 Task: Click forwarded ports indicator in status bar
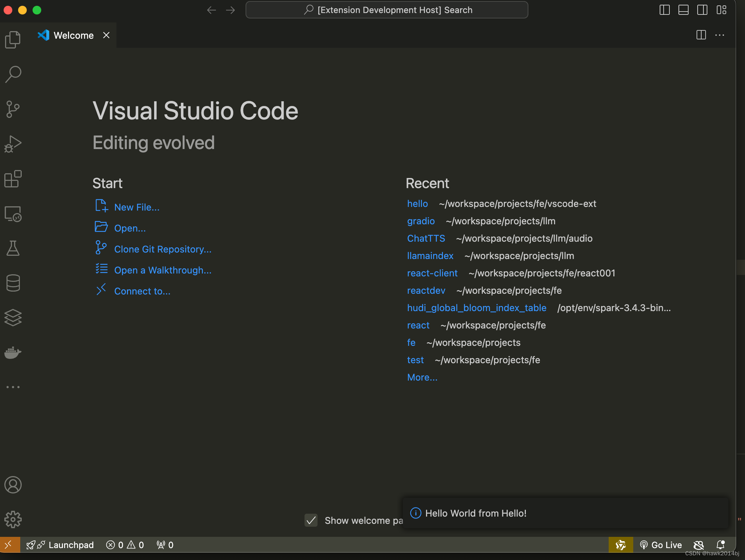(165, 545)
